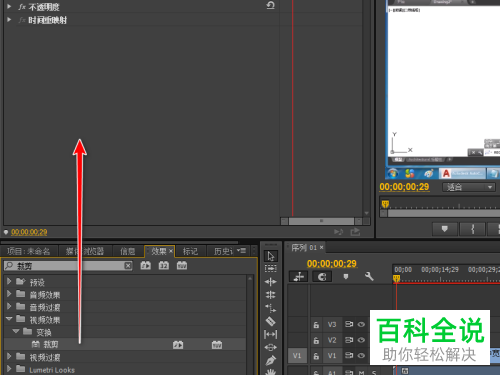This screenshot has height=375, width=500.
Task: Select the Pen tool
Action: point(270,360)
